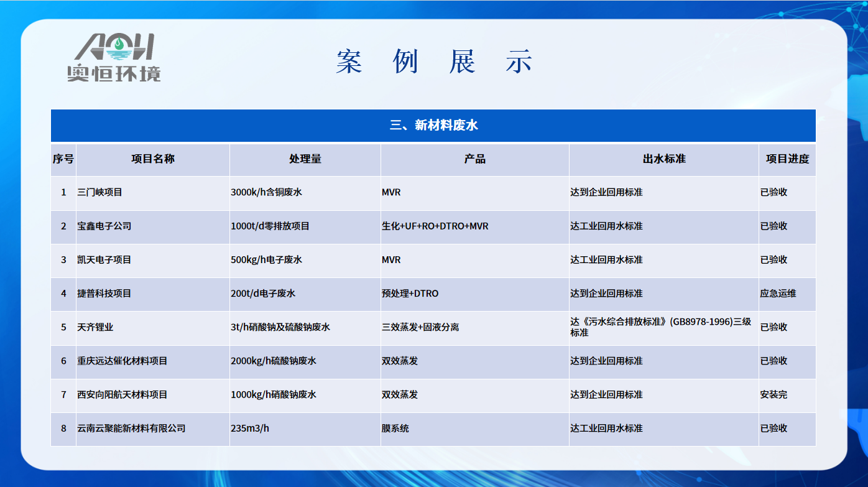The height and width of the screenshot is (487, 868).
Task: Click the AOH 奥恒环境 company logo
Action: point(114,58)
